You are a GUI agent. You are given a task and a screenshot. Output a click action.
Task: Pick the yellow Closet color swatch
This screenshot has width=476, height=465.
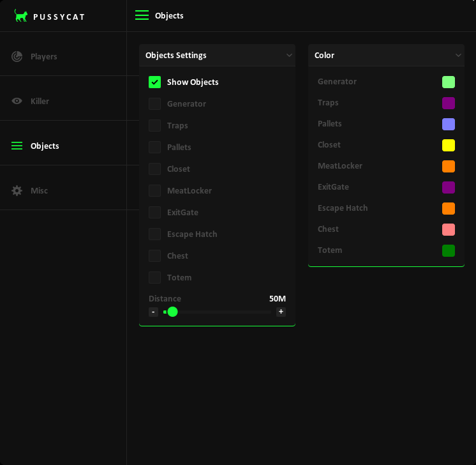point(449,145)
